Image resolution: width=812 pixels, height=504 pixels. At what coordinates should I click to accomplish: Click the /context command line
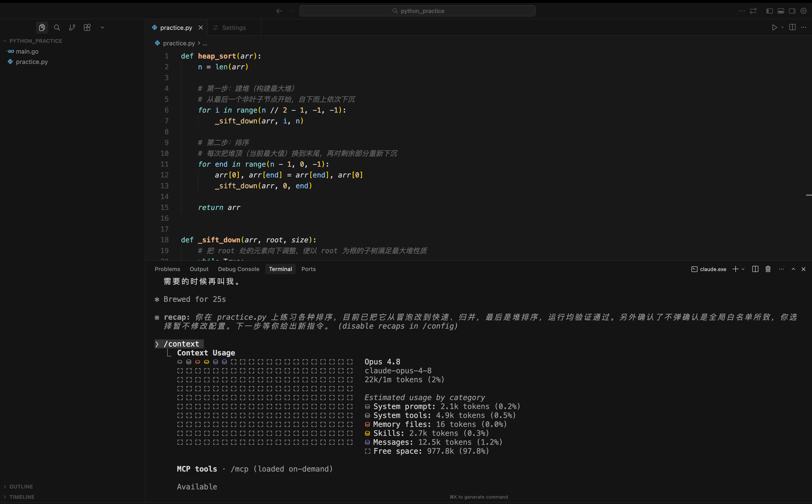179,344
